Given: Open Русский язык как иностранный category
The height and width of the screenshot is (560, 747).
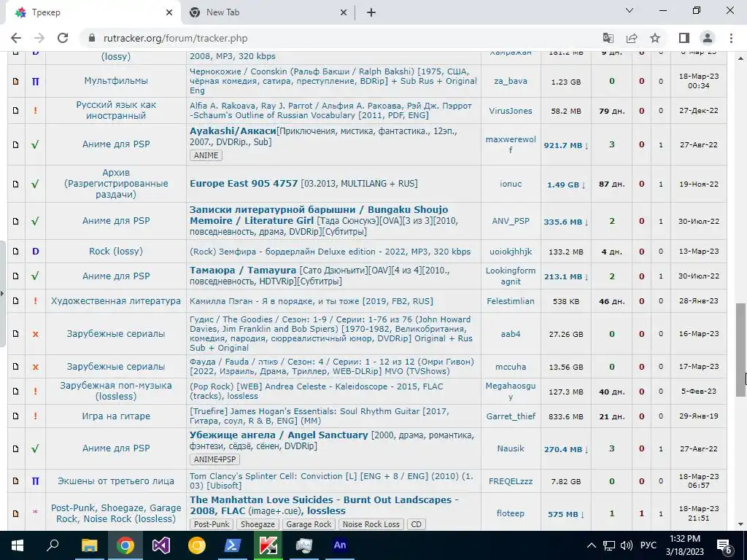Looking at the screenshot, I should (116, 110).
